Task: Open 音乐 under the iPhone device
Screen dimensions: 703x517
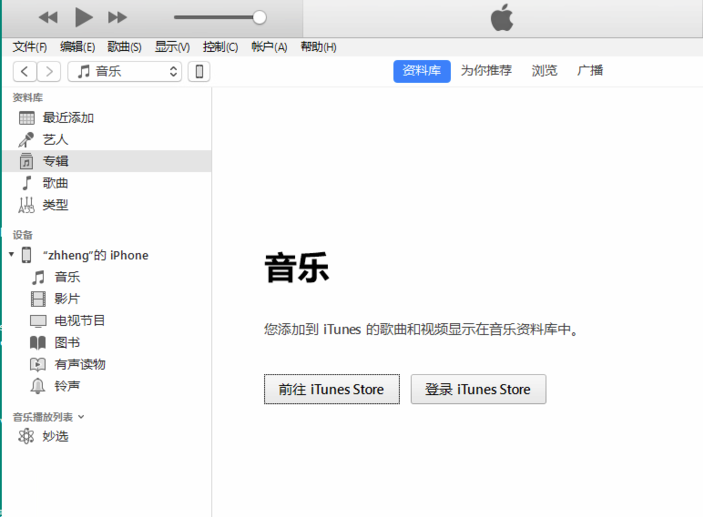Action: (x=67, y=277)
